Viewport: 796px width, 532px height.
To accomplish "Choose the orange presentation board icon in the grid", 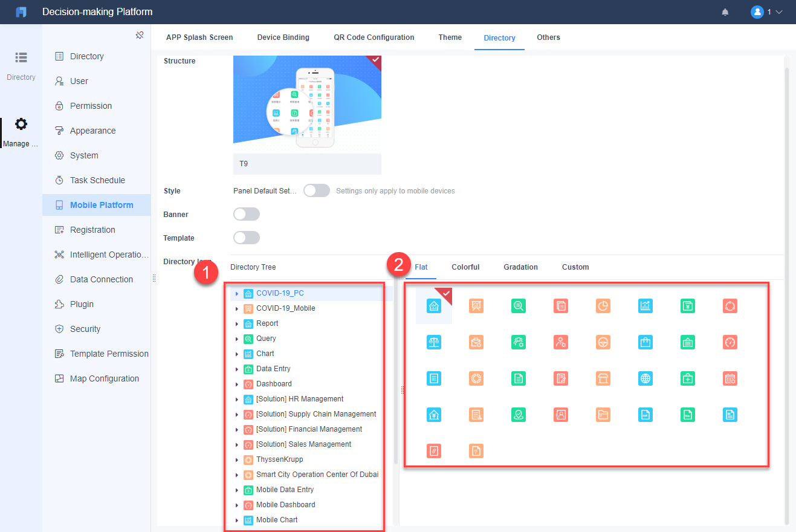I will [476, 306].
